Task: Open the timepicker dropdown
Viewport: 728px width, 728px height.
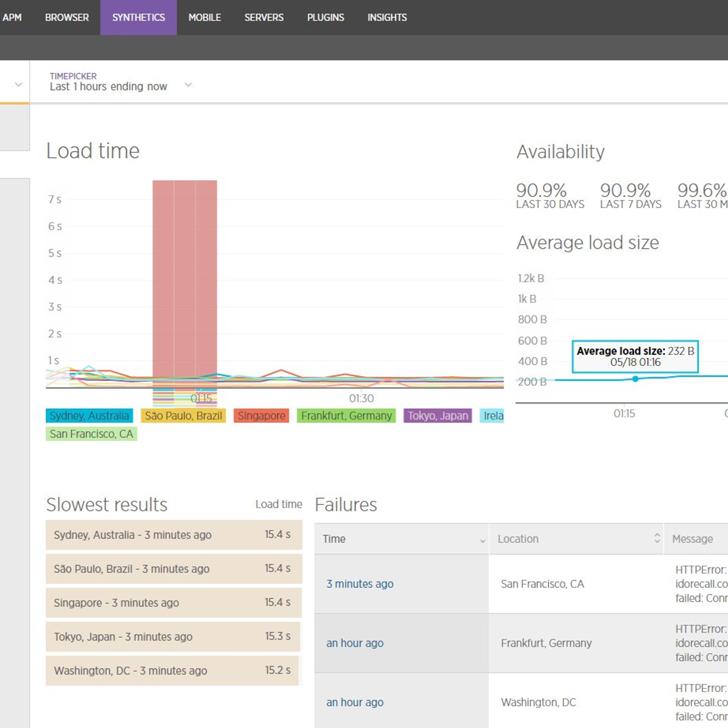Action: click(x=188, y=84)
